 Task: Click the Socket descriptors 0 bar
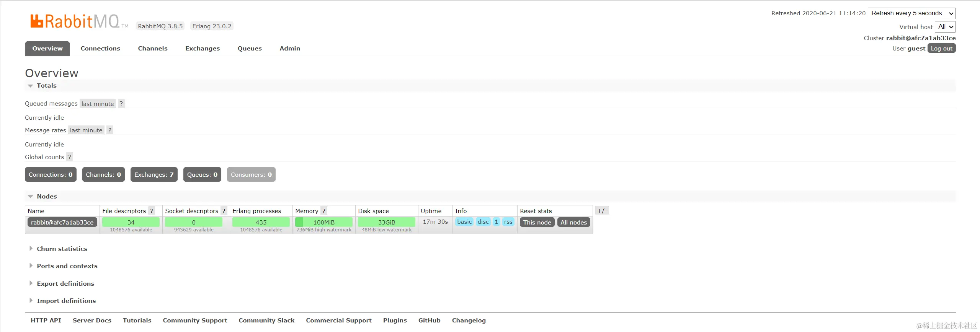pyautogui.click(x=194, y=222)
